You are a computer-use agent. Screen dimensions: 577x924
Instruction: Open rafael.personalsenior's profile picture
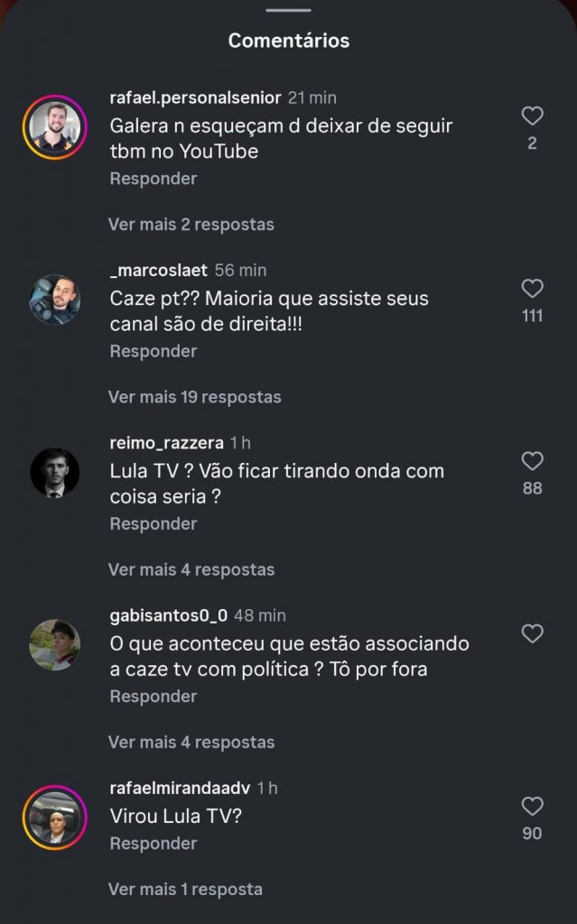[55, 127]
